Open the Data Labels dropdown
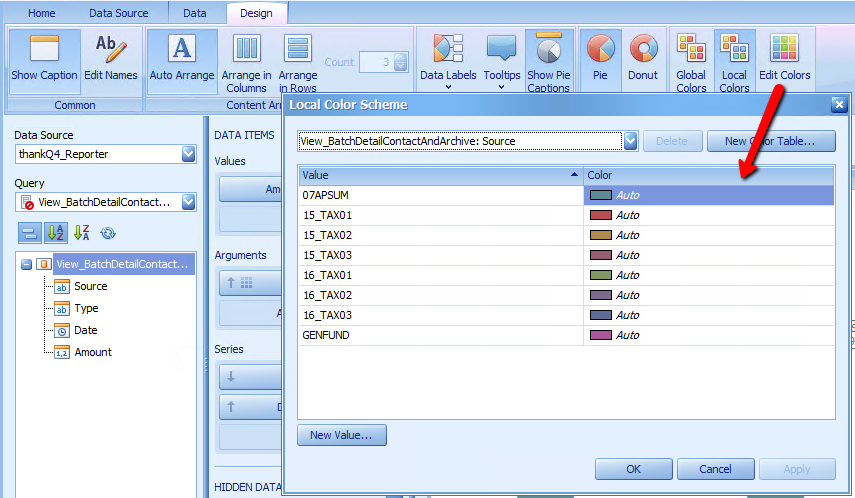This screenshot has width=855, height=498. [448, 62]
